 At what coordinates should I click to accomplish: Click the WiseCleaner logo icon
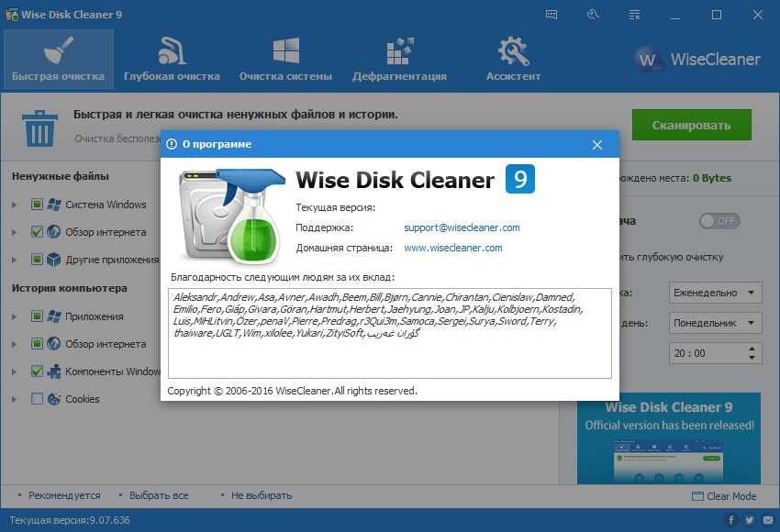click(x=650, y=60)
